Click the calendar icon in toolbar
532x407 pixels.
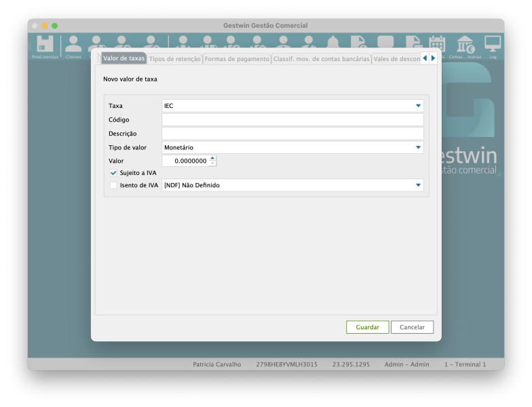coord(438,43)
